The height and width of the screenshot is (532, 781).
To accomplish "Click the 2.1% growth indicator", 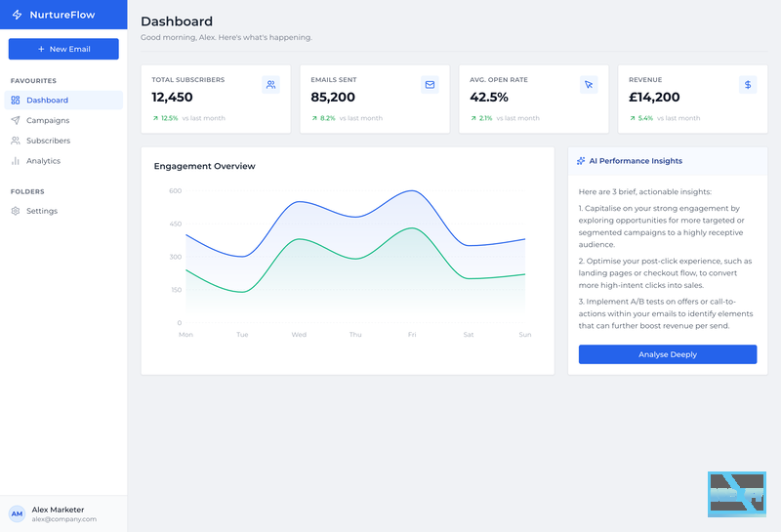I will pyautogui.click(x=481, y=118).
